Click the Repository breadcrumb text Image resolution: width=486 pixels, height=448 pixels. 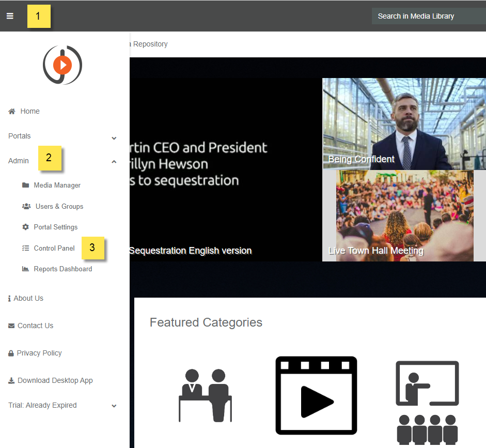(x=150, y=44)
